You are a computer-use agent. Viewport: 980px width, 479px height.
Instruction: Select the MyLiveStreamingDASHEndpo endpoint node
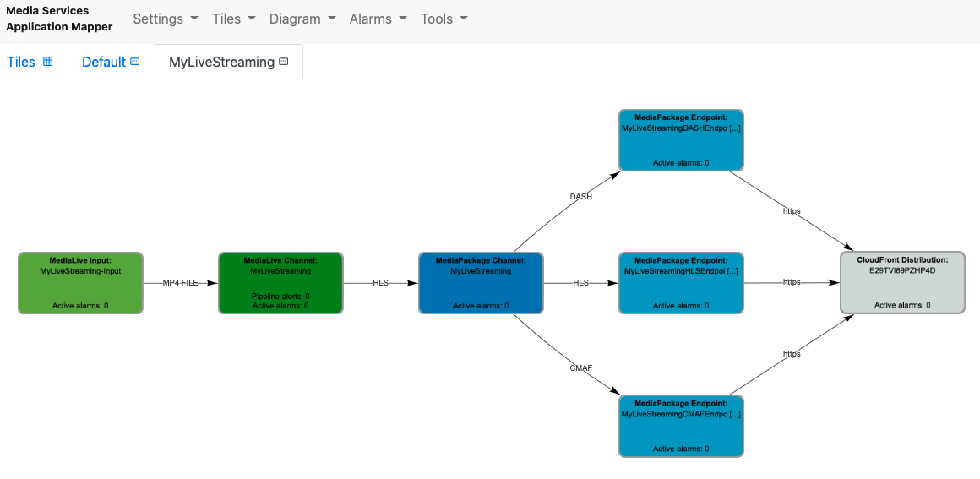point(681,139)
